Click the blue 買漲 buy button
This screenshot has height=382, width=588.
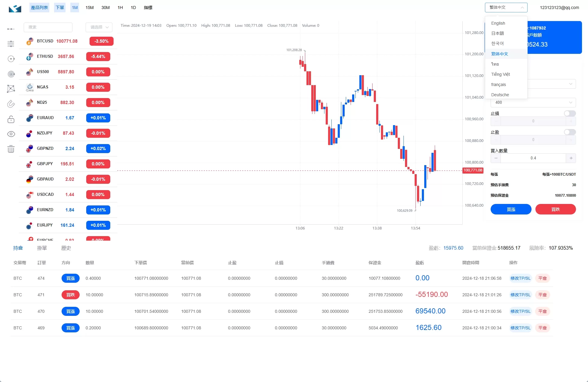(x=511, y=209)
